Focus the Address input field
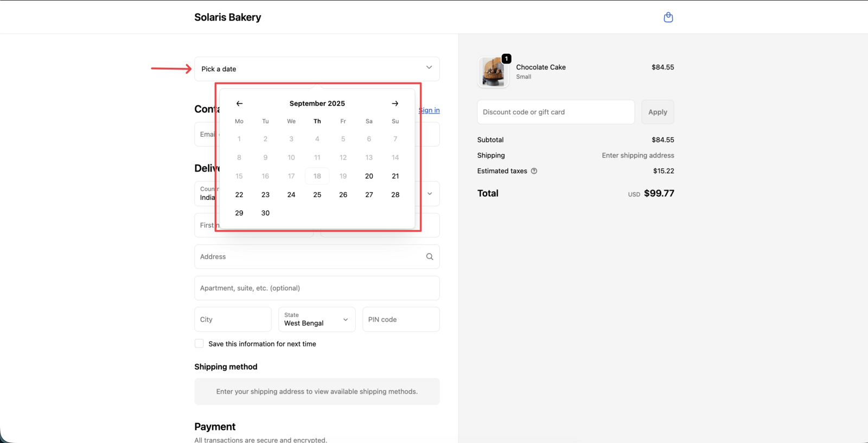868x443 pixels. pos(317,257)
